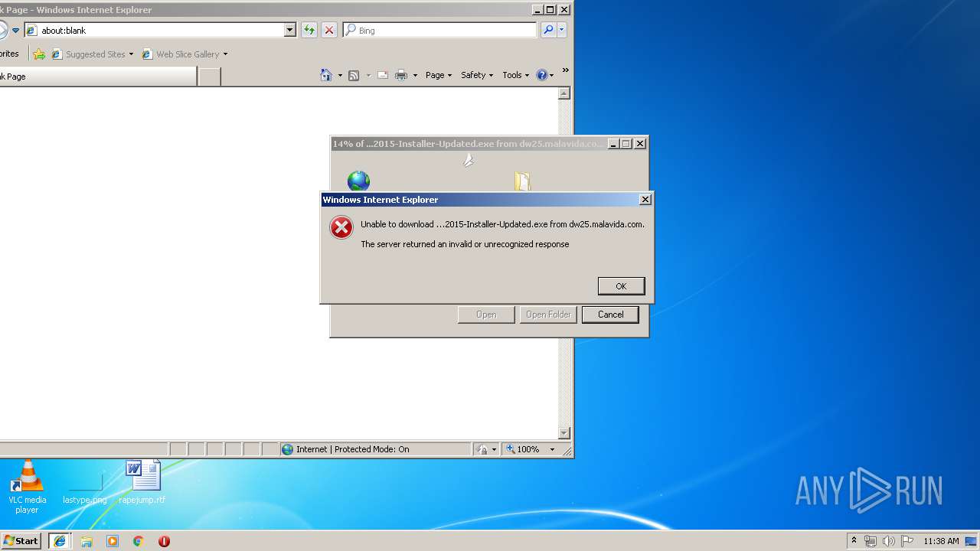Click the Search magnifier button
980x551 pixels.
(x=547, y=30)
